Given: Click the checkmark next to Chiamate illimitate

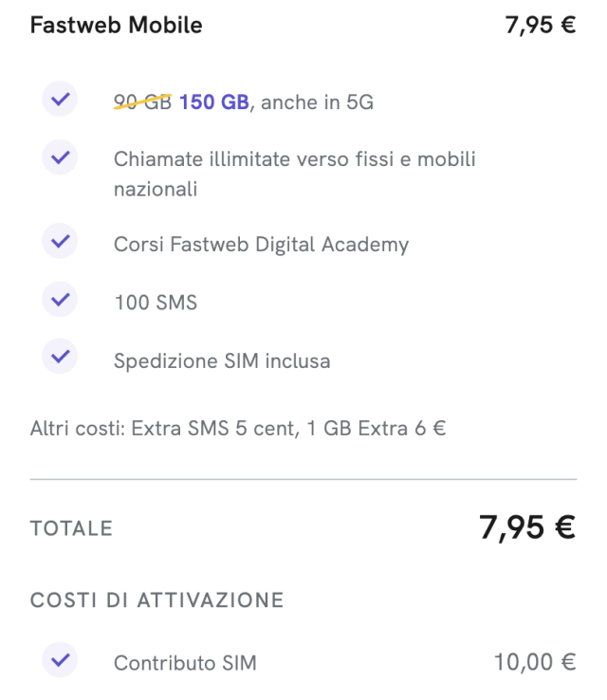Looking at the screenshot, I should 61,157.
